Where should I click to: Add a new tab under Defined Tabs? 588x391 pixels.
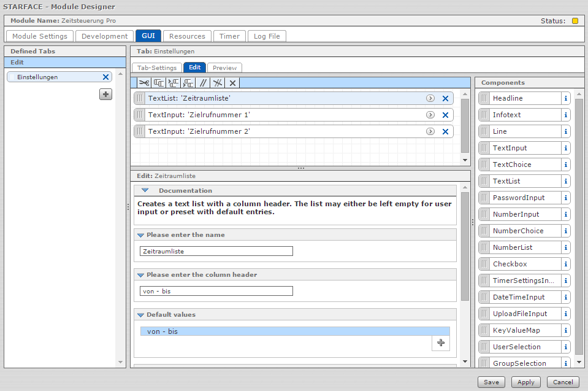pyautogui.click(x=106, y=94)
